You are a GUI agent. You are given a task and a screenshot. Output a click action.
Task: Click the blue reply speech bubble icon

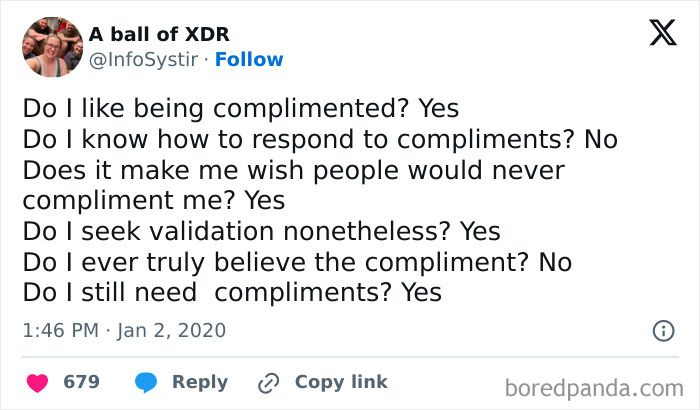pos(145,382)
